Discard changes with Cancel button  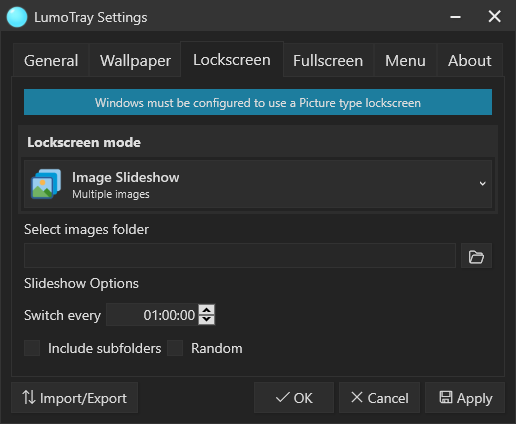pyautogui.click(x=379, y=398)
